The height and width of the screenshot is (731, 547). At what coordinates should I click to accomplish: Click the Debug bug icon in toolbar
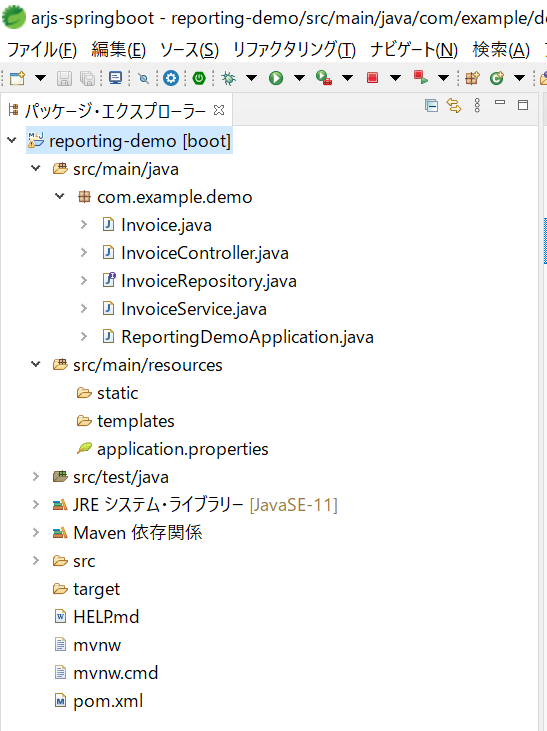tap(228, 78)
